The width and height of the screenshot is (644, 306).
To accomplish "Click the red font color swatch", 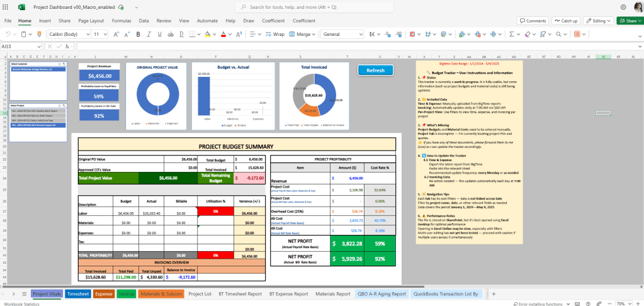I will pyautogui.click(x=222, y=34).
